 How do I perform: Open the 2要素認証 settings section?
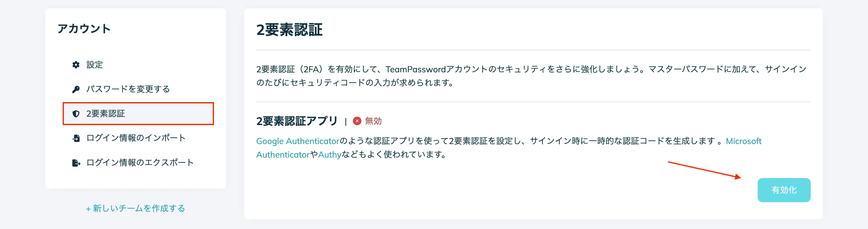[106, 114]
